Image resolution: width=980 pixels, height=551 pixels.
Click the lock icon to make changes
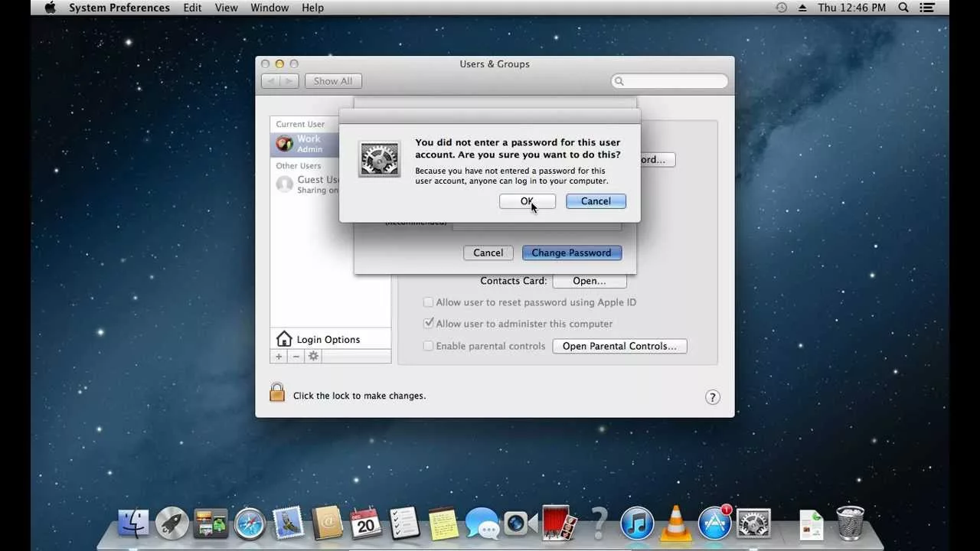277,393
